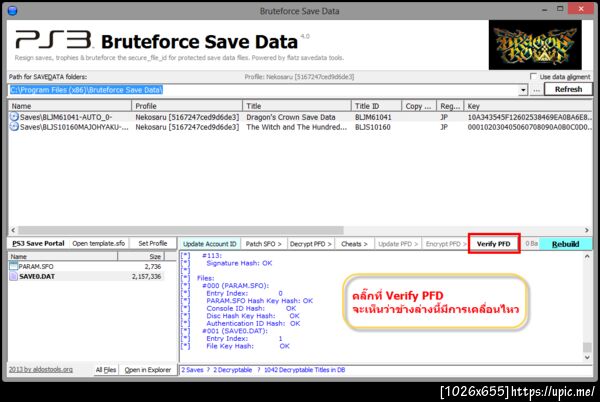Maximize the Bruteforce Save Data window
The image size is (600, 402).
tap(560, 9)
